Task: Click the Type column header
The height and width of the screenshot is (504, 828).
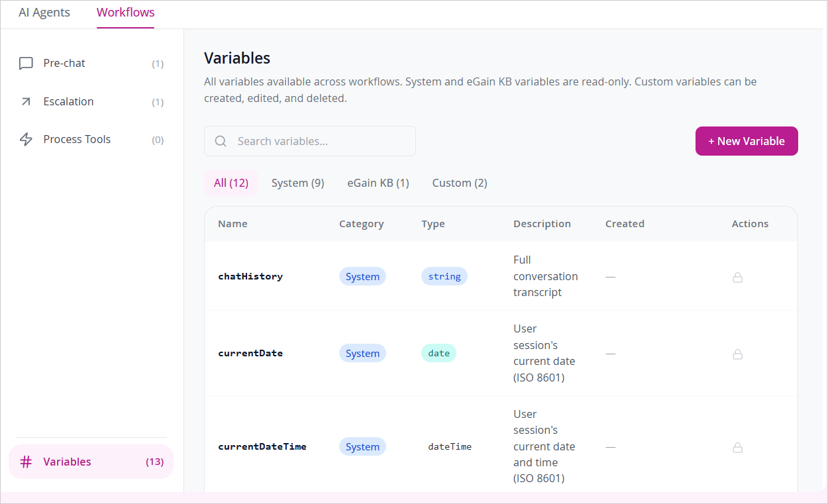Action: coord(433,224)
